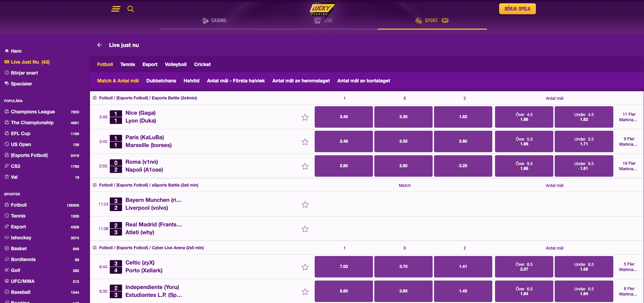The height and width of the screenshot is (303, 644).
Task: Select Match & Antal mål market tab
Action: point(118,81)
